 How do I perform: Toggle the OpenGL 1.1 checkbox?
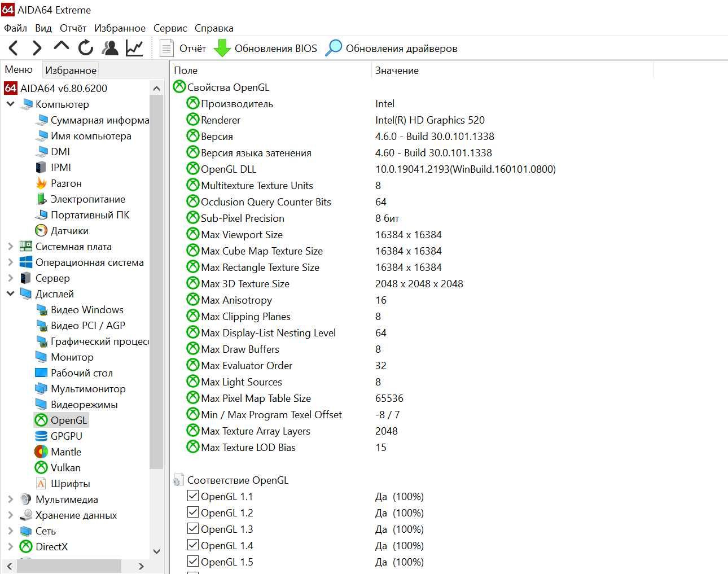[x=192, y=496]
